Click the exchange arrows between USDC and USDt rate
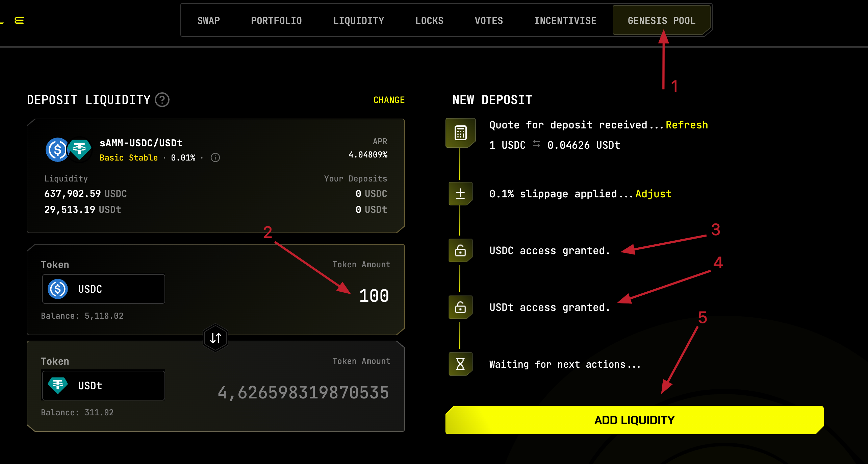Viewport: 868px width, 464px height. coord(536,144)
